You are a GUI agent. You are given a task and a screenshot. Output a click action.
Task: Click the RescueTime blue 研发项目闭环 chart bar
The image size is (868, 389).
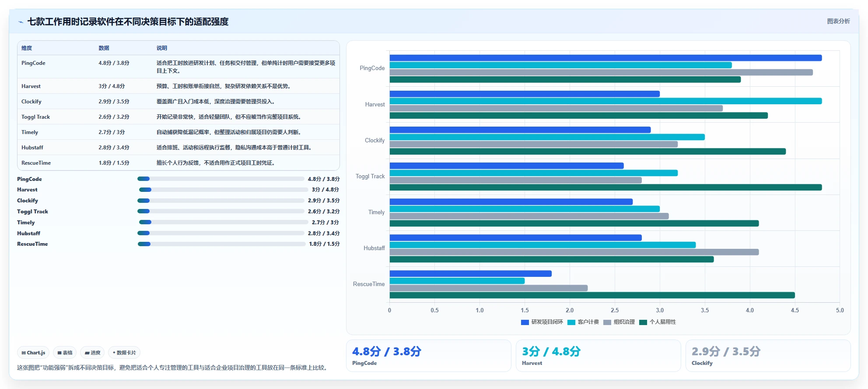[x=470, y=274]
